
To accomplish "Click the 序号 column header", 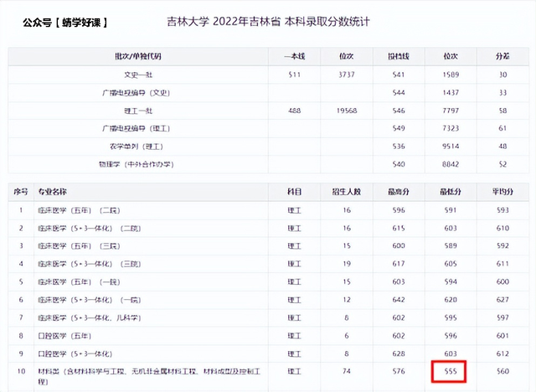I will pos(21,192).
